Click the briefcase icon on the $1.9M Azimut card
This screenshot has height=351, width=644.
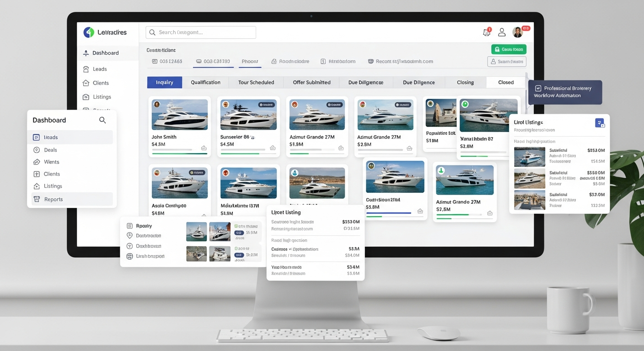click(341, 148)
